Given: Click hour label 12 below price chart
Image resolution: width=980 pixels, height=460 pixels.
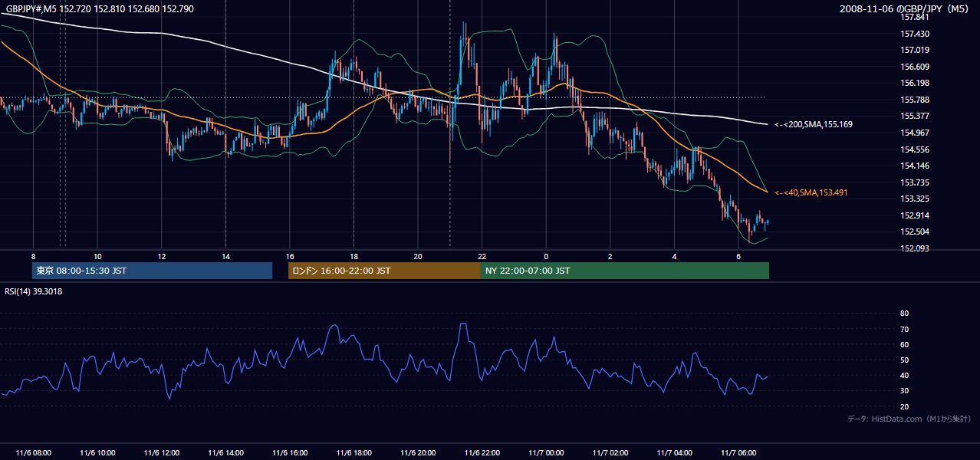Looking at the screenshot, I should click(161, 255).
